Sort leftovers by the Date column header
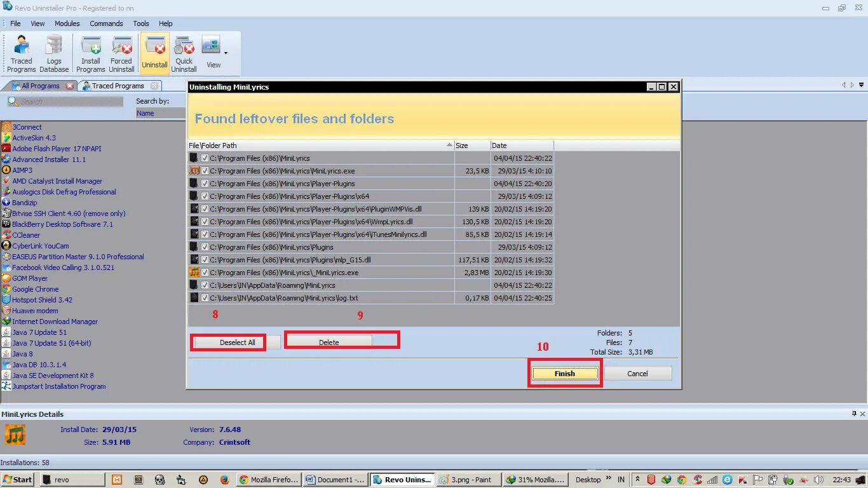Screen dimensions: 868x488 pos(522,146)
